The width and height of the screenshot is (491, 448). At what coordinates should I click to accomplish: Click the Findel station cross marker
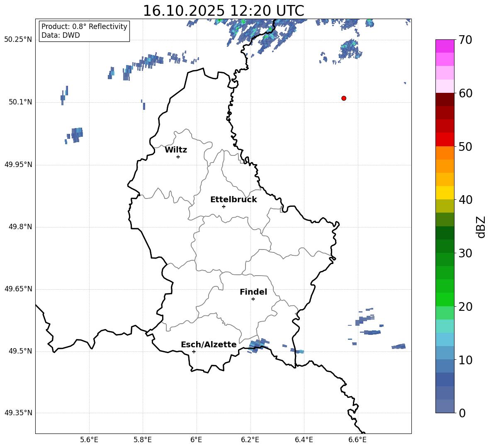pos(253,299)
